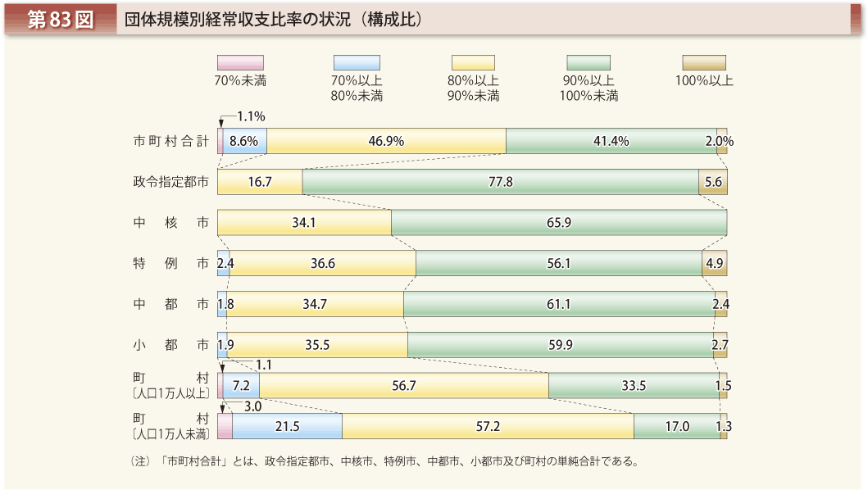Click the 中核市 row label

170,223
